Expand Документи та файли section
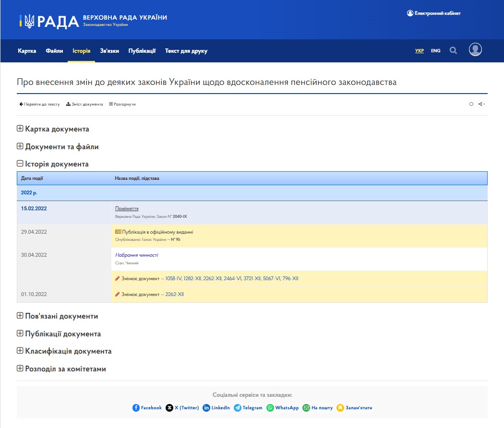Viewport: 504px width, 428px height. 58,146
